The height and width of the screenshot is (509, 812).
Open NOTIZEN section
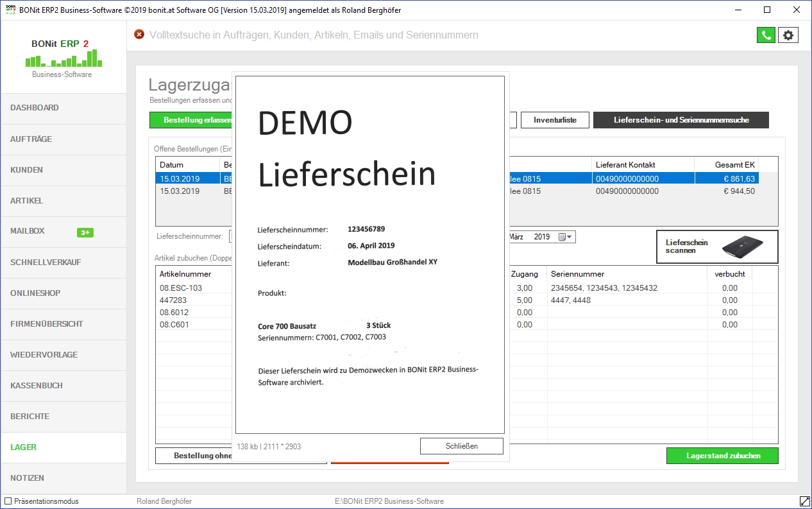point(63,478)
